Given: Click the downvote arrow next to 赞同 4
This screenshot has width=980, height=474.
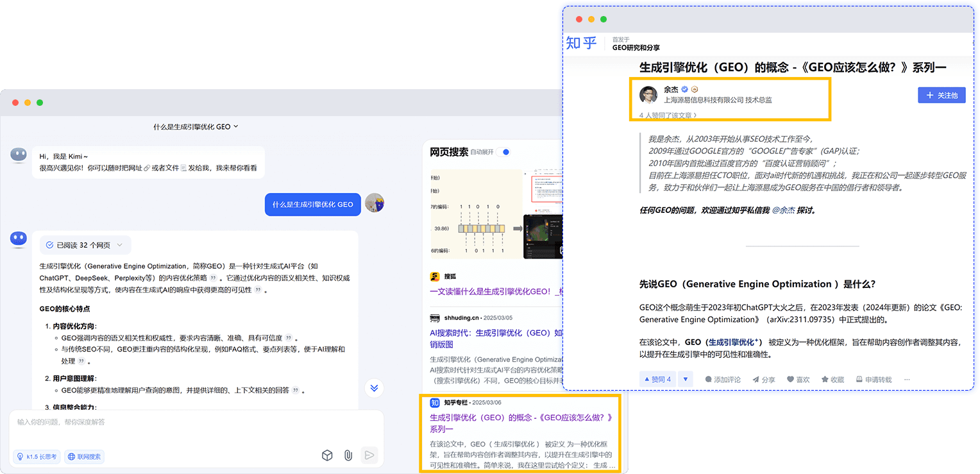Looking at the screenshot, I should coord(686,379).
